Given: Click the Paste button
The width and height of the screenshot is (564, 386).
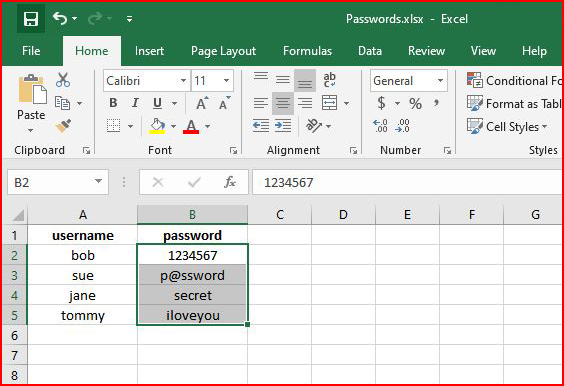Looking at the screenshot, I should tap(31, 98).
